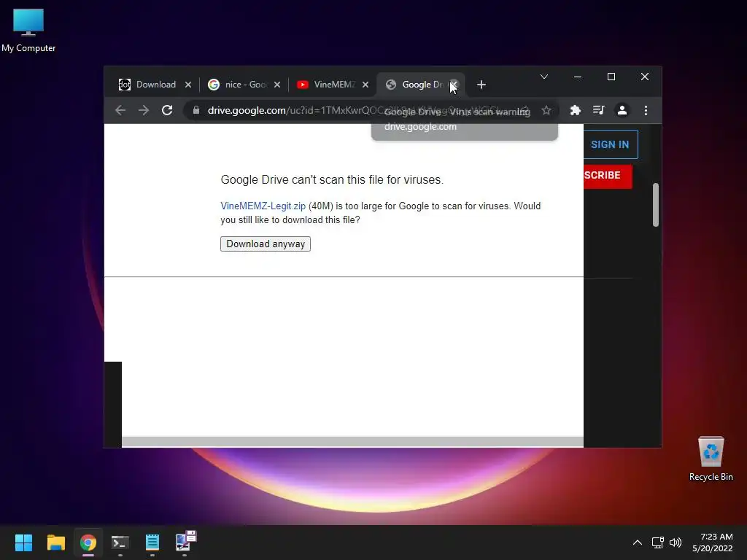The image size is (747, 560).
Task: Open Chrome three-dot menu
Action: tap(646, 111)
